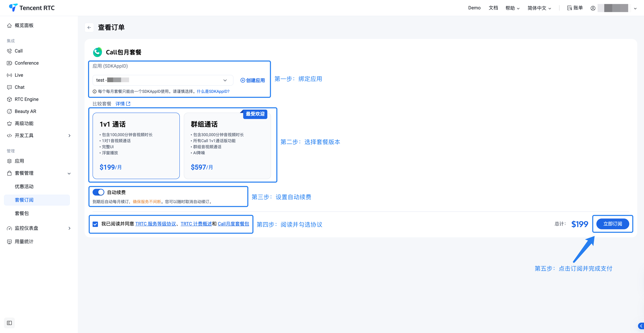Open 账单 billing icon in header
Image resolution: width=644 pixels, height=333 pixels.
point(570,8)
